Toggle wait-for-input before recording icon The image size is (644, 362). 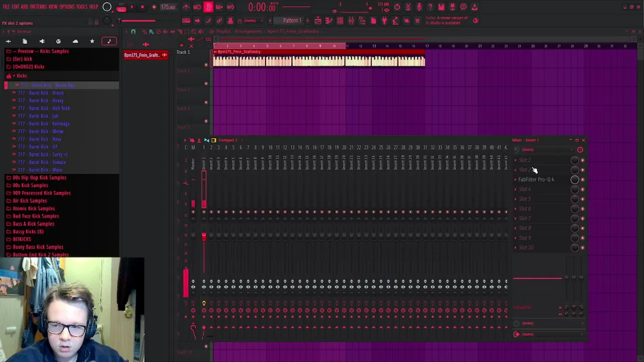click(197, 7)
